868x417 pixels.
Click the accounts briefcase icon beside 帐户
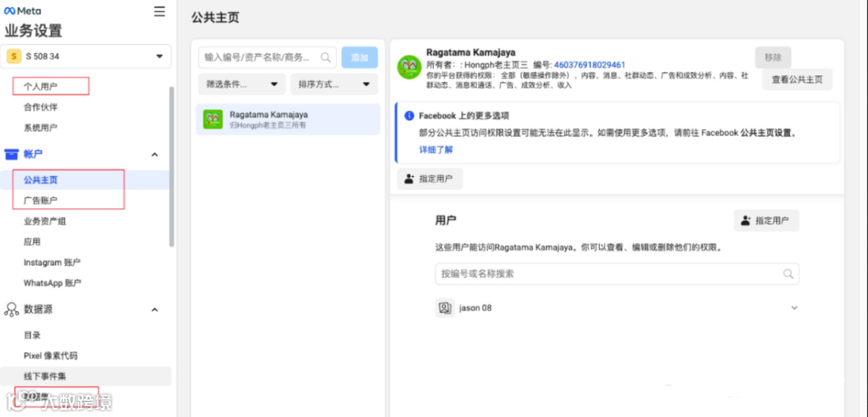12,154
